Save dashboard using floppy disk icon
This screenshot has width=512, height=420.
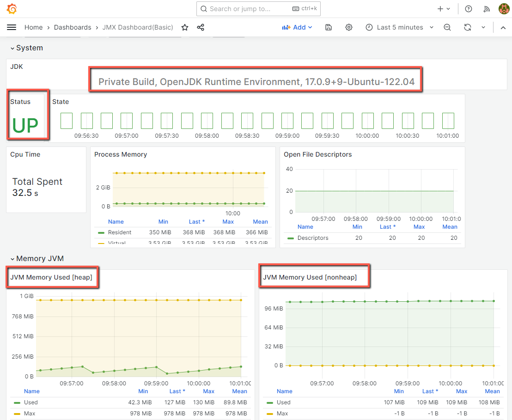[329, 27]
